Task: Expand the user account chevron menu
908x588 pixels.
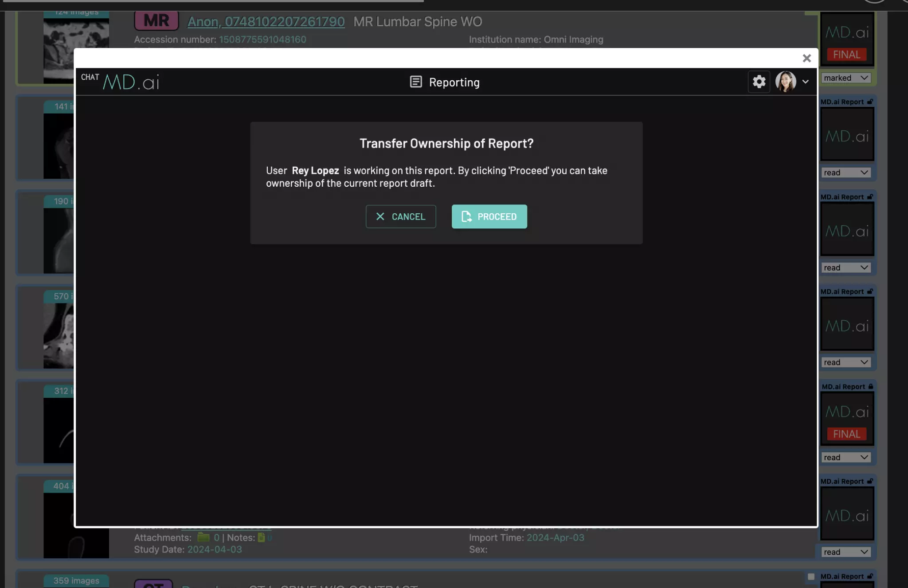Action: point(805,82)
